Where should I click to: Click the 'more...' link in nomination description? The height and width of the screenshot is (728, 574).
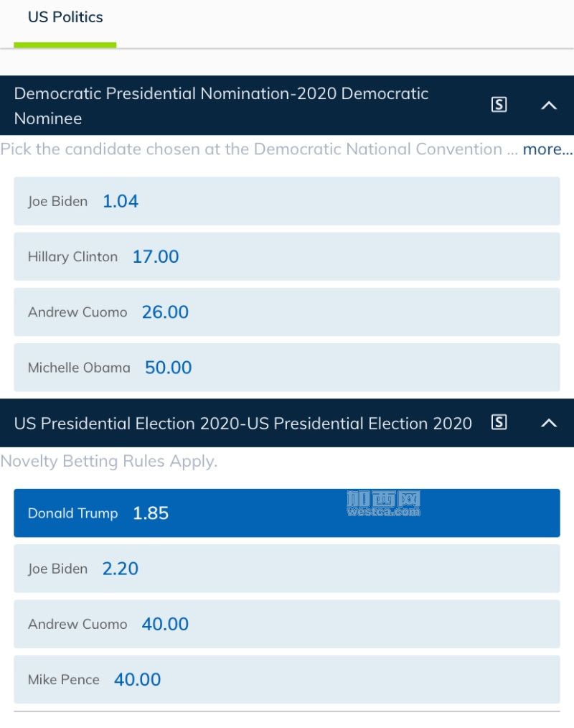[x=547, y=149]
